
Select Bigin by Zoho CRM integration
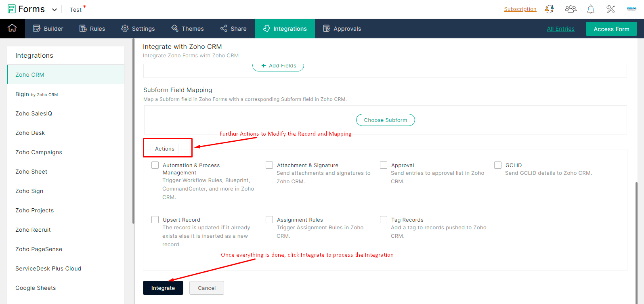pos(66,94)
